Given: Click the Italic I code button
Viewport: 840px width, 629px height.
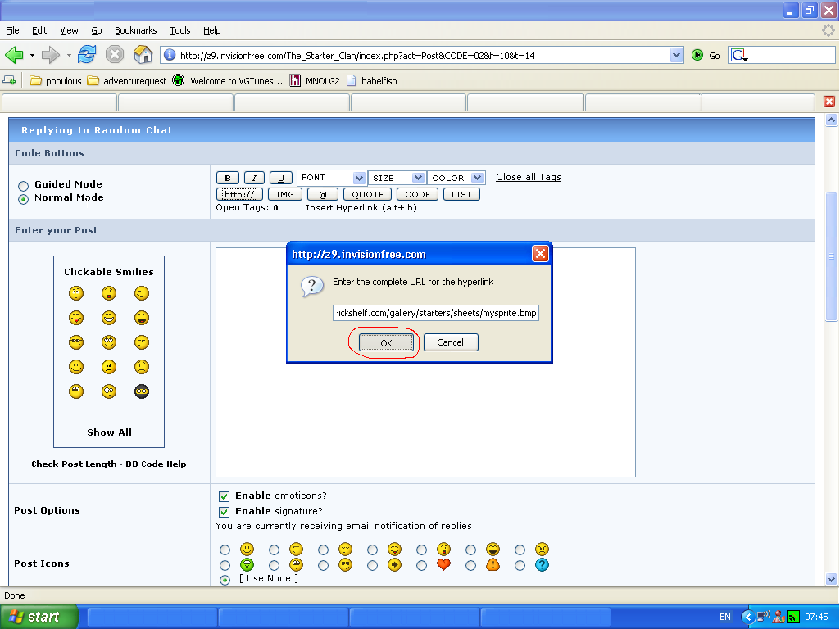Looking at the screenshot, I should pos(254,178).
